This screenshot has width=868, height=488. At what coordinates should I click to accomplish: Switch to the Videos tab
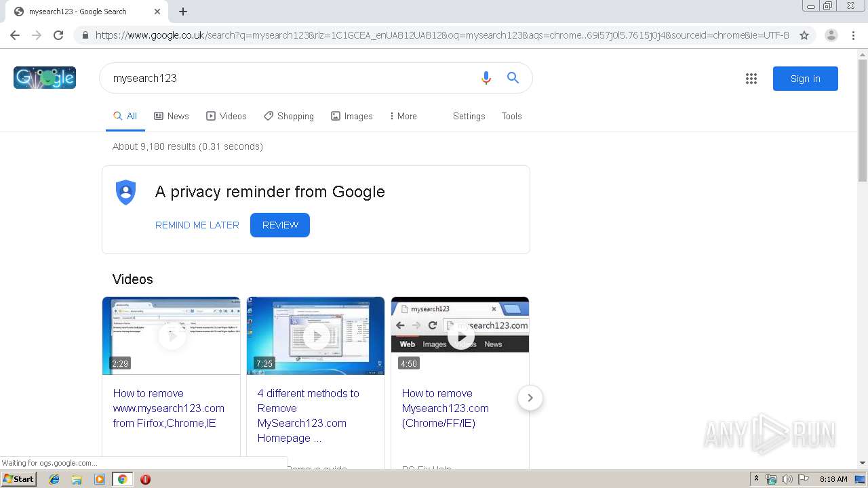(x=226, y=116)
